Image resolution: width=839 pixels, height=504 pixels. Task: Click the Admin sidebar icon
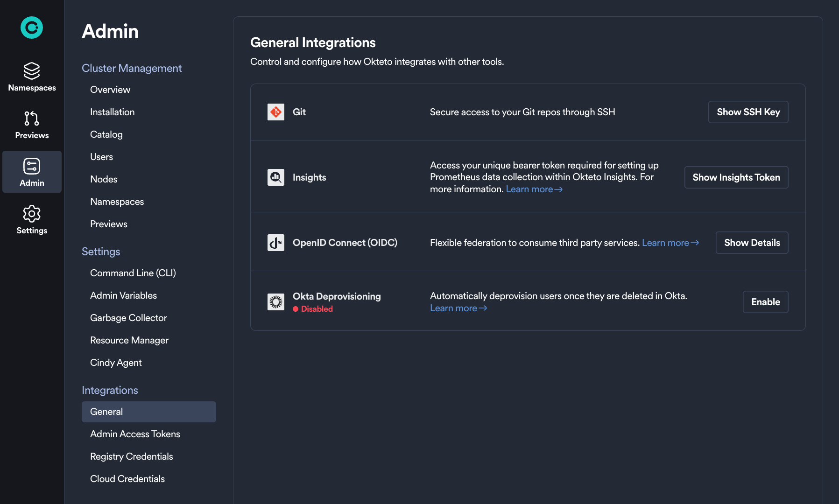coord(31,172)
